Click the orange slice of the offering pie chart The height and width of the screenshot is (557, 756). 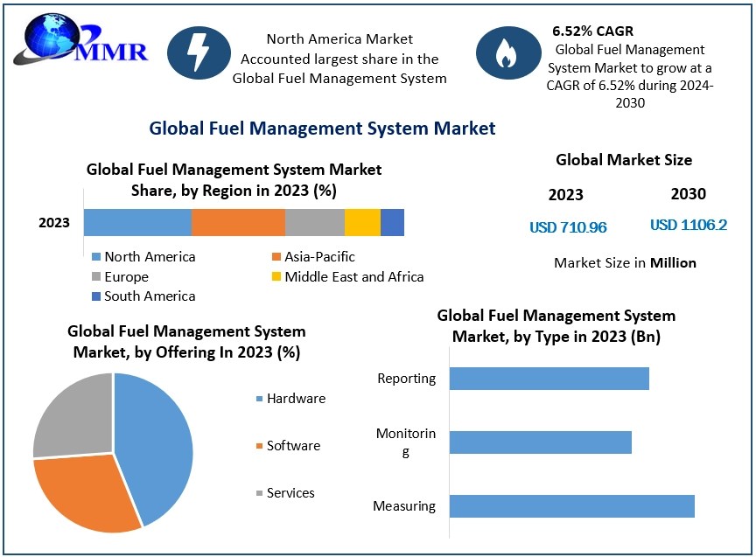pyautogui.click(x=79, y=490)
